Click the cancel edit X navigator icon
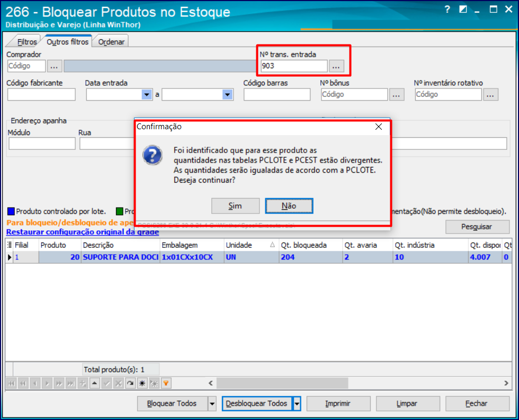This screenshot has height=420, width=519. (119, 383)
